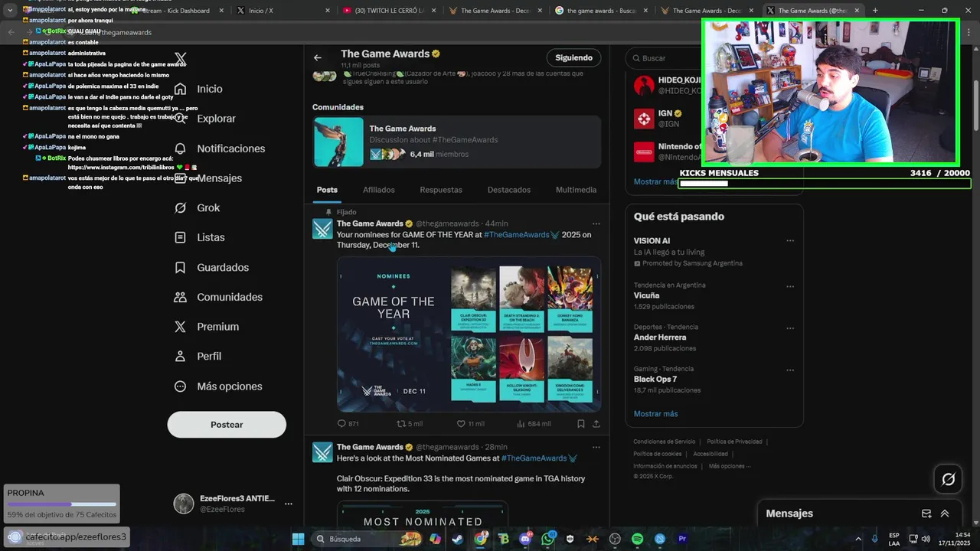Like the Game of the Year post

[470, 423]
